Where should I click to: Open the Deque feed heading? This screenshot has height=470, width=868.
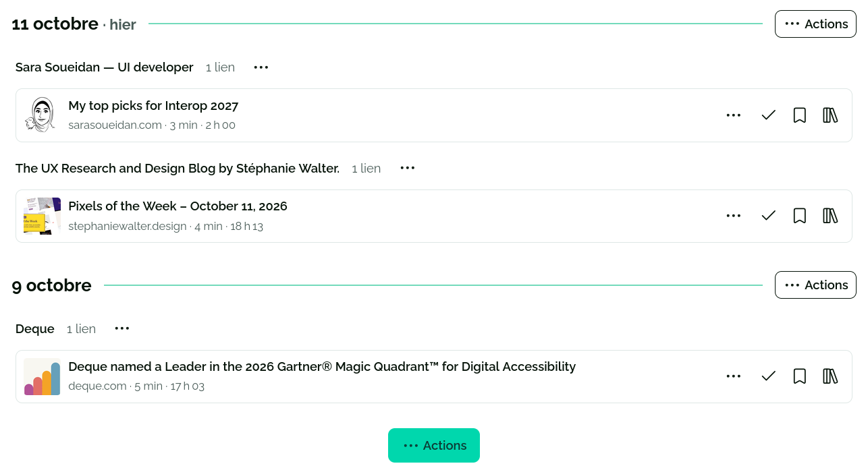click(35, 329)
